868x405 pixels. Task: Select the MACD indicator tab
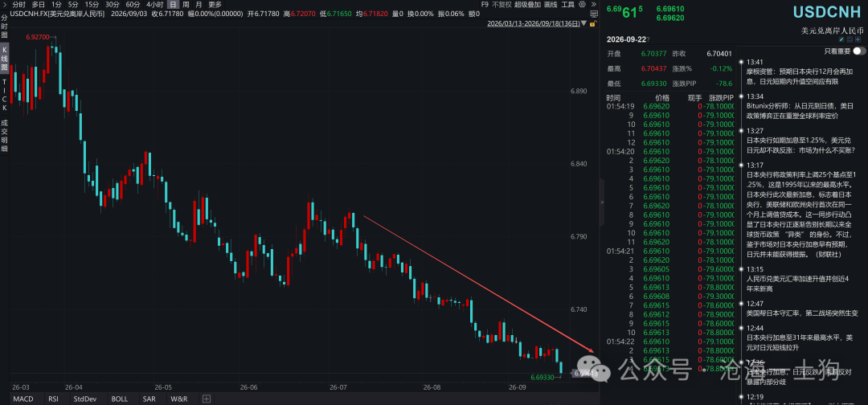click(24, 399)
